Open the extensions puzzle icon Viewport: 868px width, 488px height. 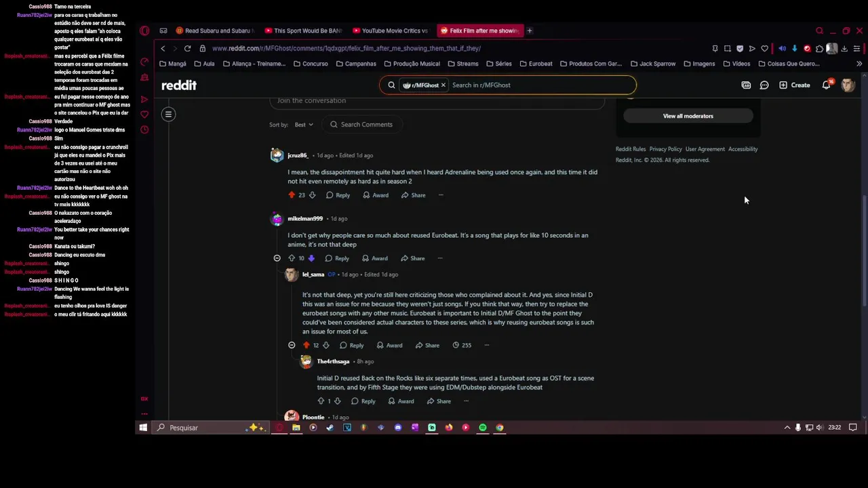click(819, 48)
